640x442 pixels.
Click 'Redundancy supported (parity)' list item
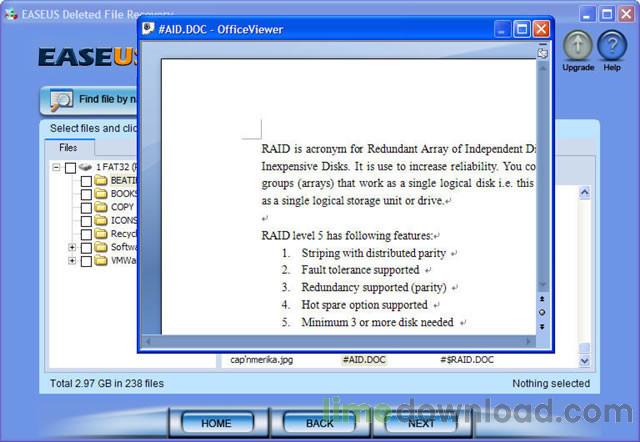pyautogui.click(x=374, y=287)
